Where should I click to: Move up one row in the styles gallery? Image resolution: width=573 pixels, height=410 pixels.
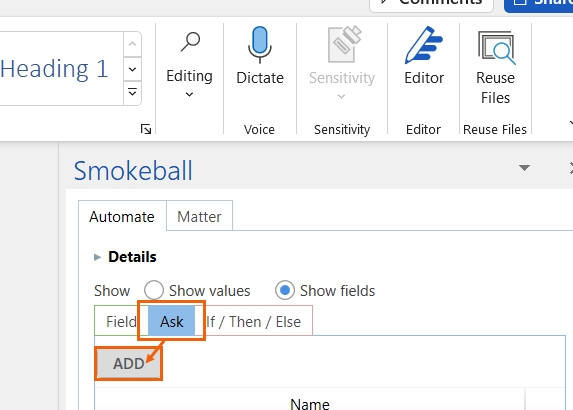pyautogui.click(x=133, y=44)
